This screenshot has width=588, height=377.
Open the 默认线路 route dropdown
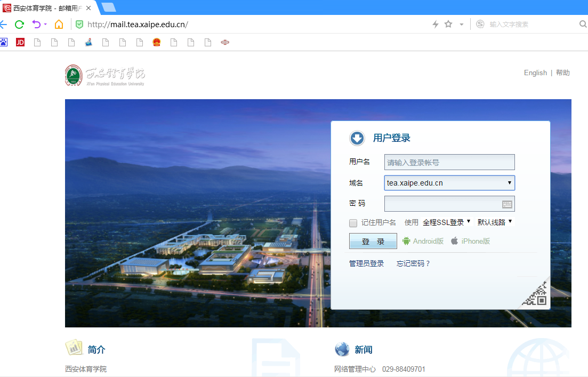click(x=494, y=222)
